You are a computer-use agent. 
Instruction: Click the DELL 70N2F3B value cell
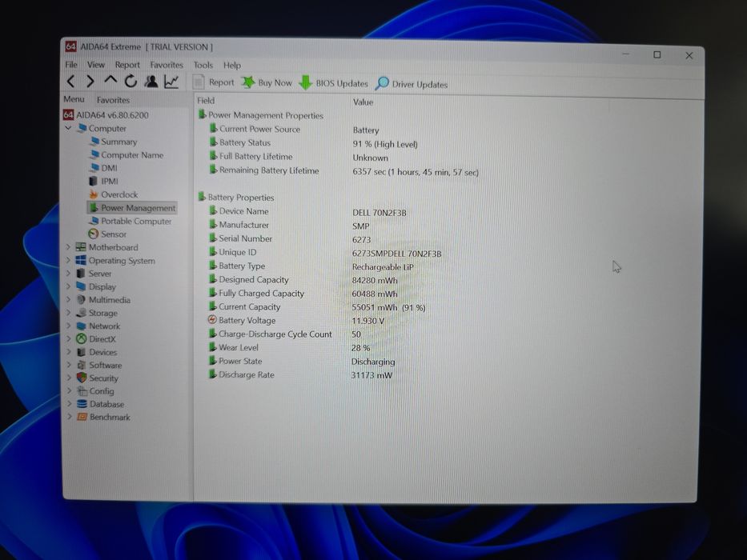click(380, 213)
